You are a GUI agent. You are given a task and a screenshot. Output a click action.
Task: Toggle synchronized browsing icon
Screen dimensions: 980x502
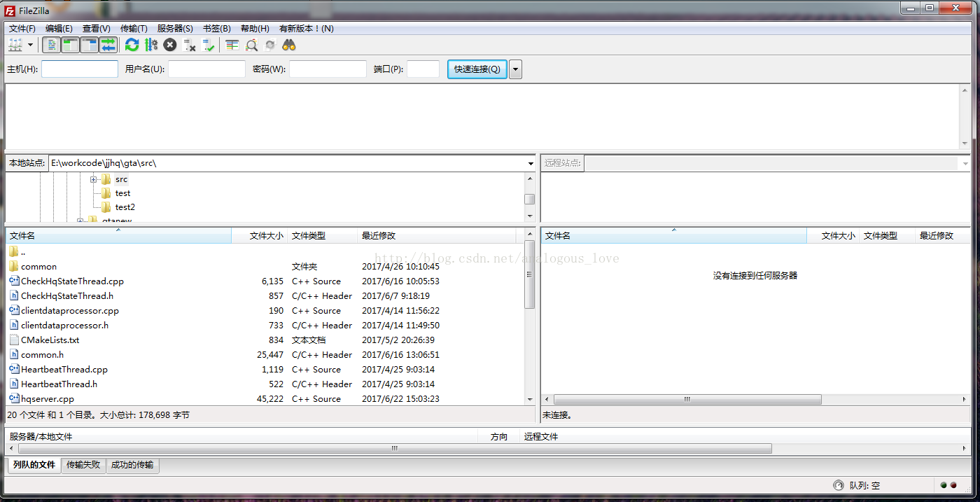click(x=270, y=45)
